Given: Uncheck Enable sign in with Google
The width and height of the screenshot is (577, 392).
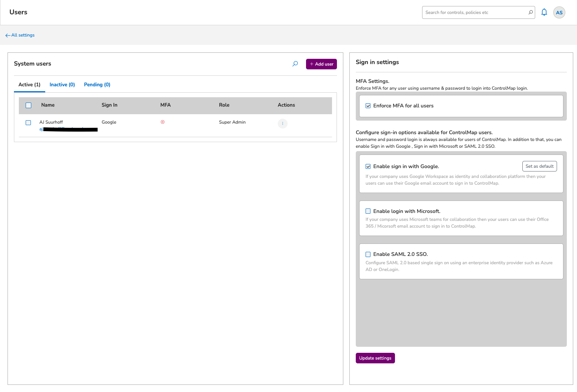Looking at the screenshot, I should 368,167.
